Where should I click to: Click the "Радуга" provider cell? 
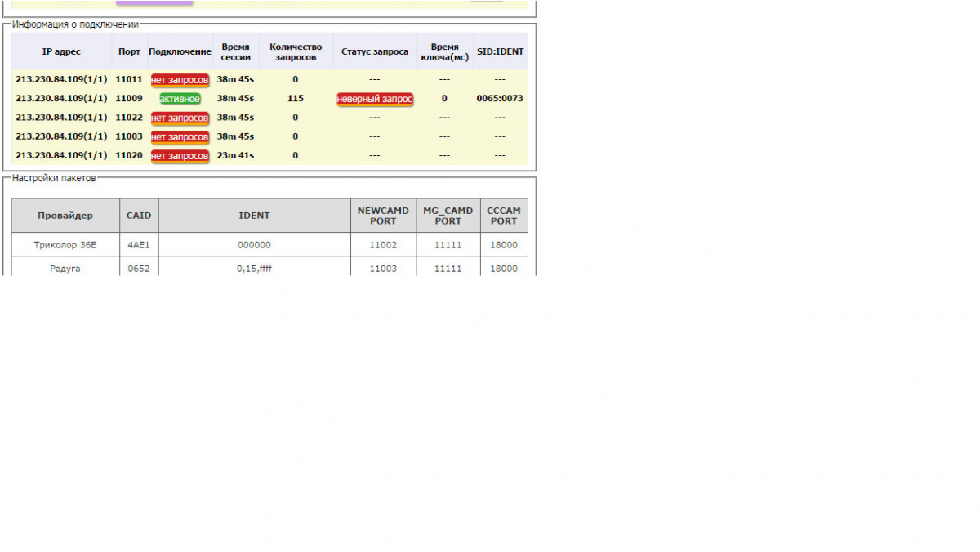(65, 268)
